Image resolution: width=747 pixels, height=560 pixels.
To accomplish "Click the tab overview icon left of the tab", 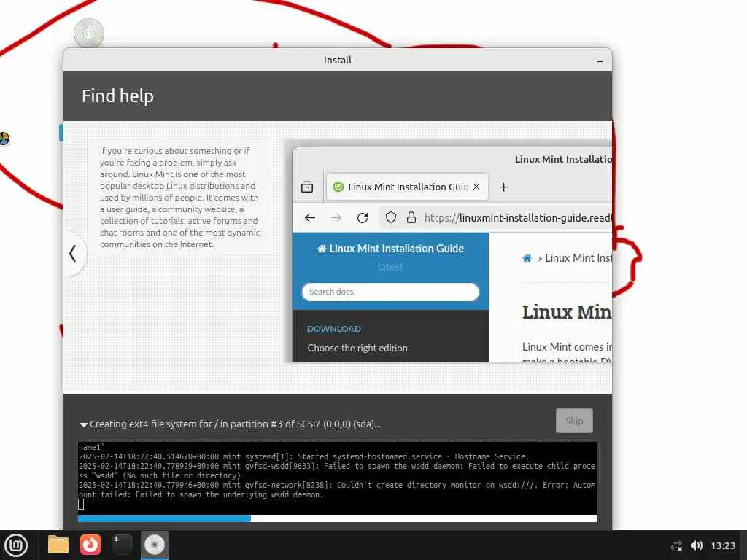I will pyautogui.click(x=307, y=187).
